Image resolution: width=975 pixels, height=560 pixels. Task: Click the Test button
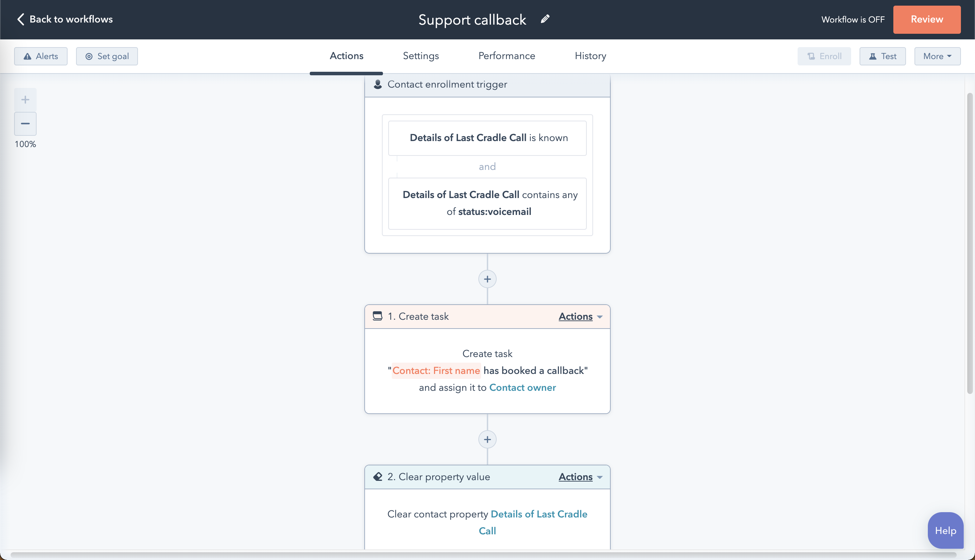(882, 56)
